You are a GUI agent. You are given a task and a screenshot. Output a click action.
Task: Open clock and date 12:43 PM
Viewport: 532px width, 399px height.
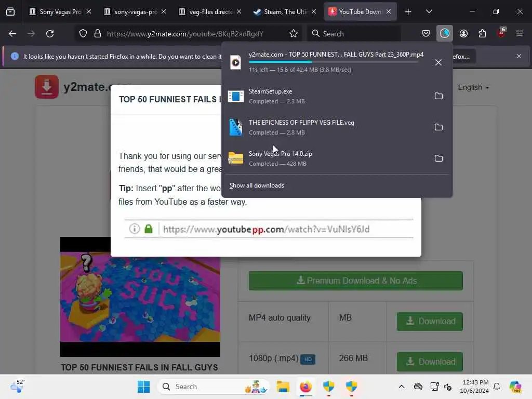tap(474, 387)
